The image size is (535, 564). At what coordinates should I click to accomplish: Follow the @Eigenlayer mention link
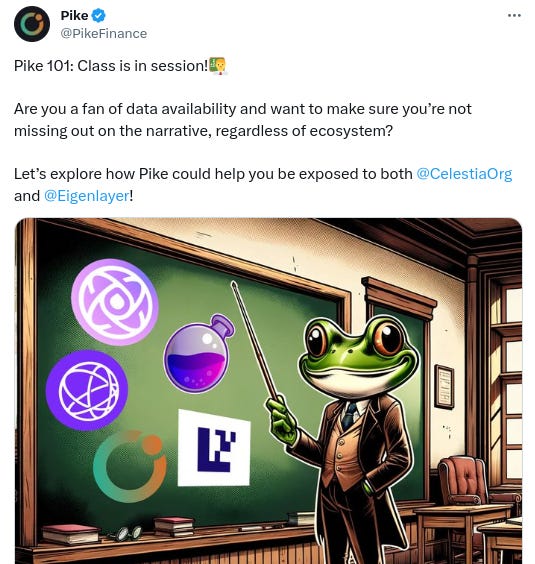click(x=86, y=196)
